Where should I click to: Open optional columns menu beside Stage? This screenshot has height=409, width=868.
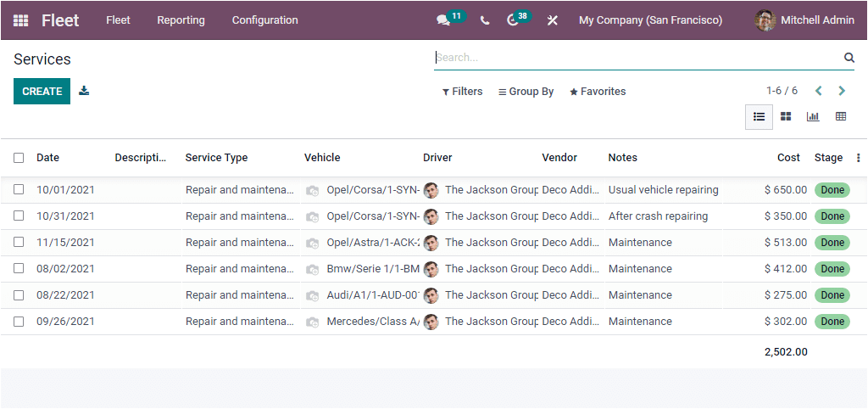(859, 158)
